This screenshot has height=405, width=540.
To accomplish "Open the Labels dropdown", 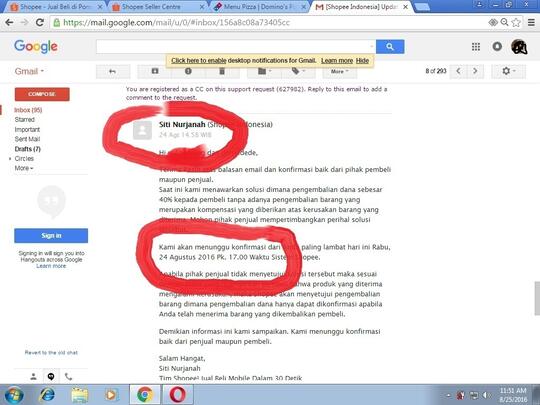I will [298, 71].
